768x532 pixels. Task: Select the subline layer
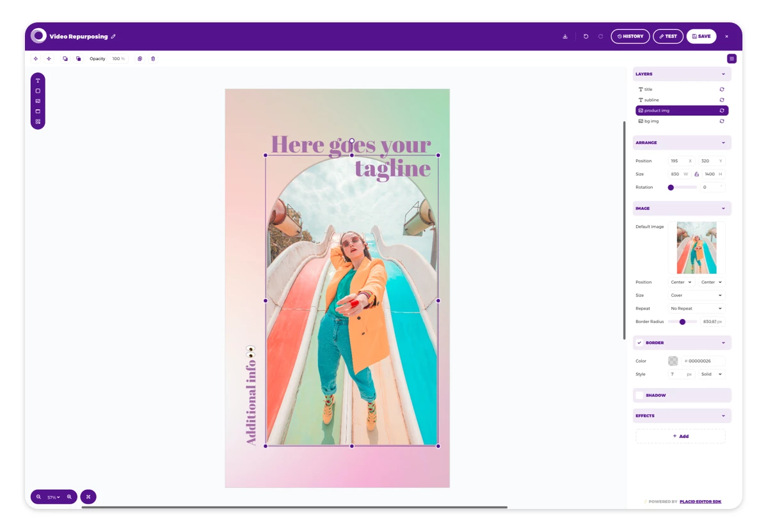pyautogui.click(x=682, y=100)
